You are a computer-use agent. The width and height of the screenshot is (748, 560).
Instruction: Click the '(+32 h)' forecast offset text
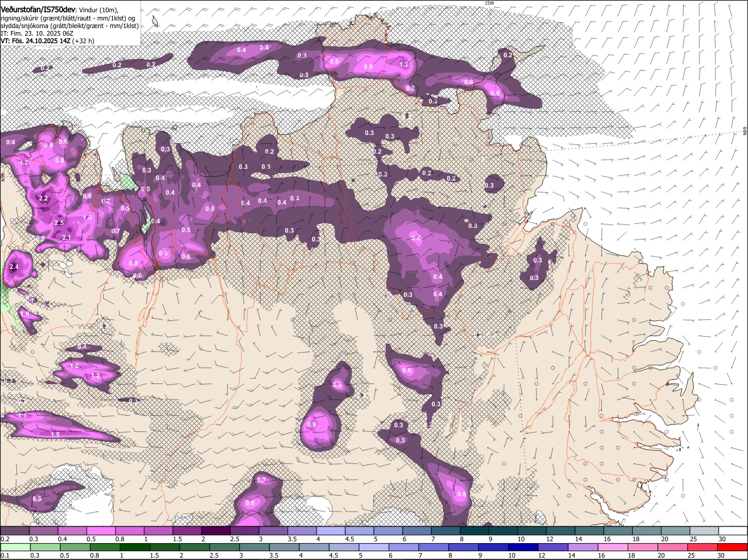84,41
